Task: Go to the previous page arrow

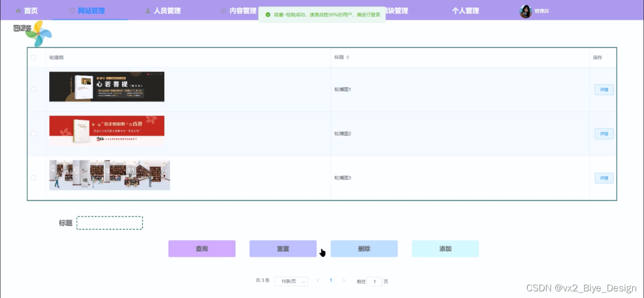Action: [318, 280]
